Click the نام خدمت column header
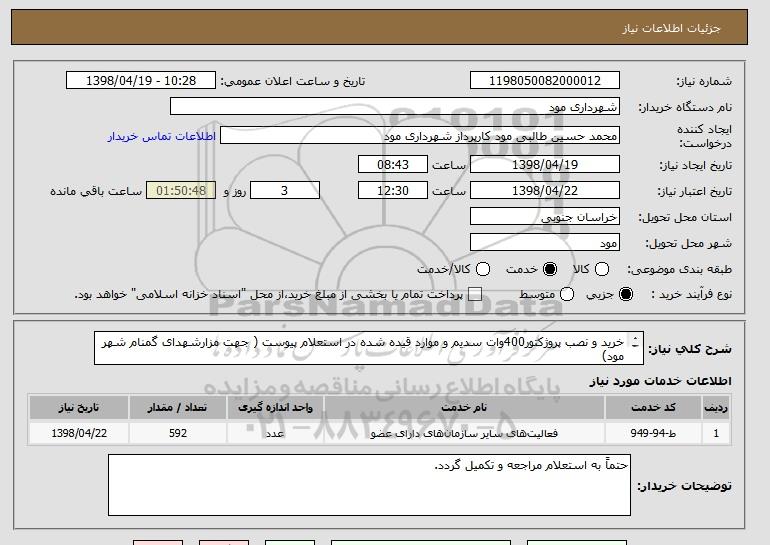Viewport: 770px width, 545px height. (464, 408)
